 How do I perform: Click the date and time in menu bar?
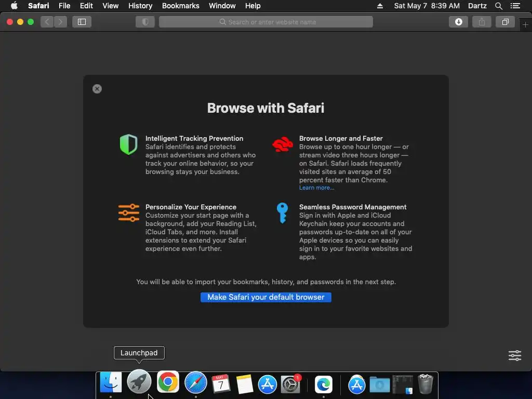coord(427,6)
